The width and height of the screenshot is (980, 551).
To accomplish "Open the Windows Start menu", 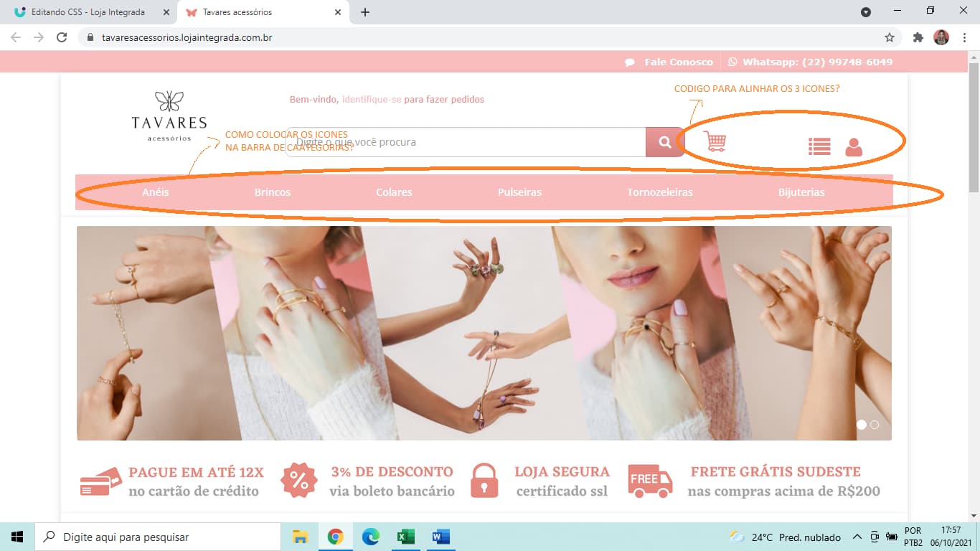I will [17, 537].
